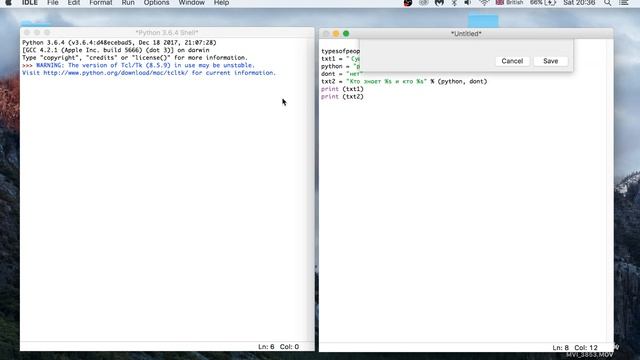Open the volume control in menu bar
Image resolution: width=640 pixels, height=360 pixels.
(x=468, y=3)
